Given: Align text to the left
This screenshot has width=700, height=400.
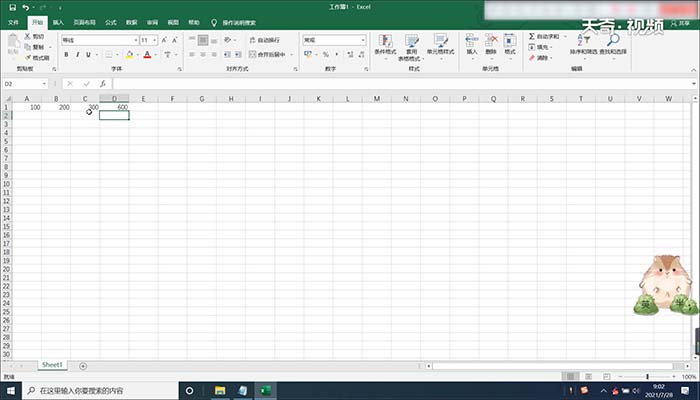Looking at the screenshot, I should pyautogui.click(x=192, y=54).
